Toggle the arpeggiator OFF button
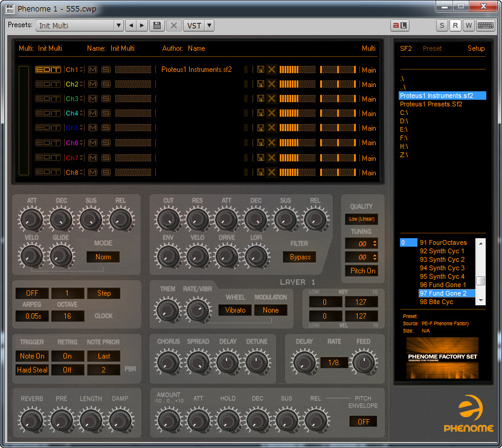The height and width of the screenshot is (448, 502). pyautogui.click(x=32, y=293)
